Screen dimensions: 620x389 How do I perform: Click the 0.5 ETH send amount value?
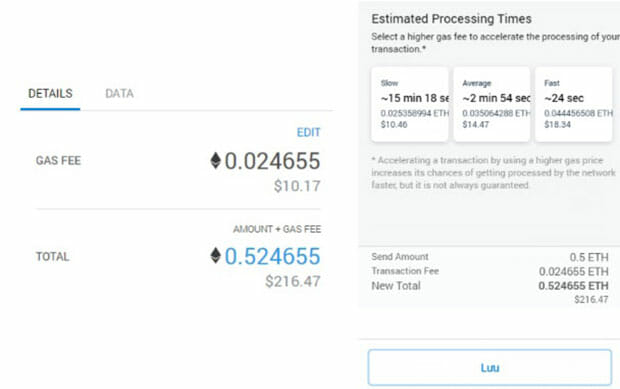pyautogui.click(x=589, y=257)
